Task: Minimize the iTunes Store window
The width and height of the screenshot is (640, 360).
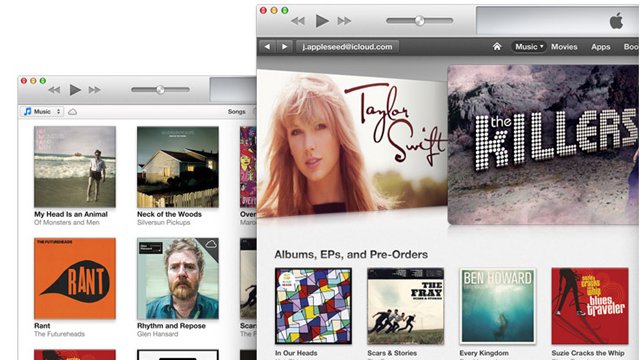Action: tap(274, 10)
